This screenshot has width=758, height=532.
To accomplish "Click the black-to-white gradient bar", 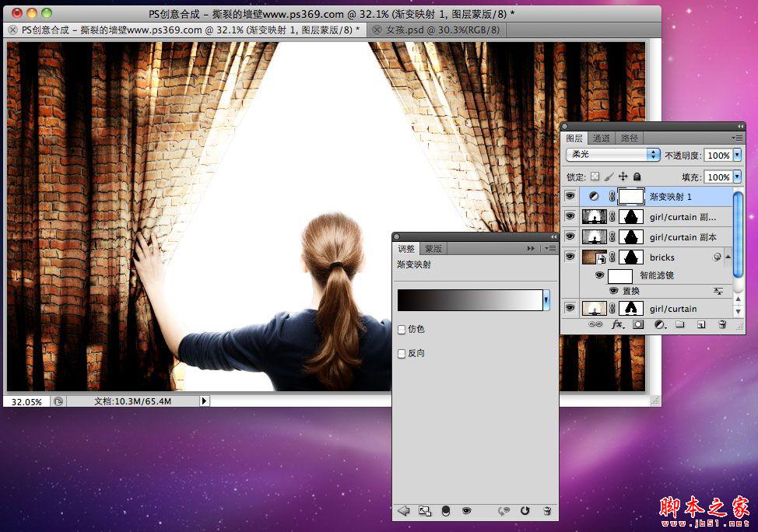I will pos(470,300).
